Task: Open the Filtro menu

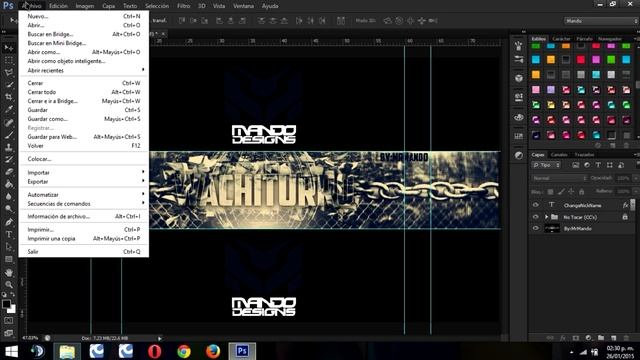Action: click(184, 6)
